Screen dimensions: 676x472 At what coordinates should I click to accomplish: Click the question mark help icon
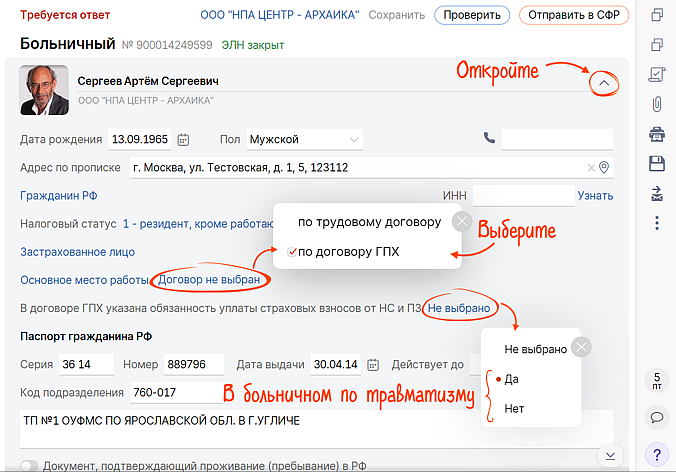(x=657, y=453)
